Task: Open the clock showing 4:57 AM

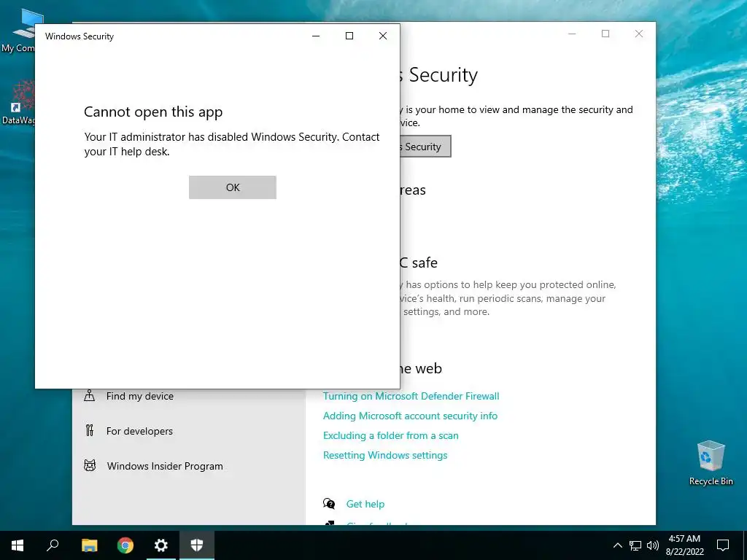Action: pyautogui.click(x=684, y=545)
